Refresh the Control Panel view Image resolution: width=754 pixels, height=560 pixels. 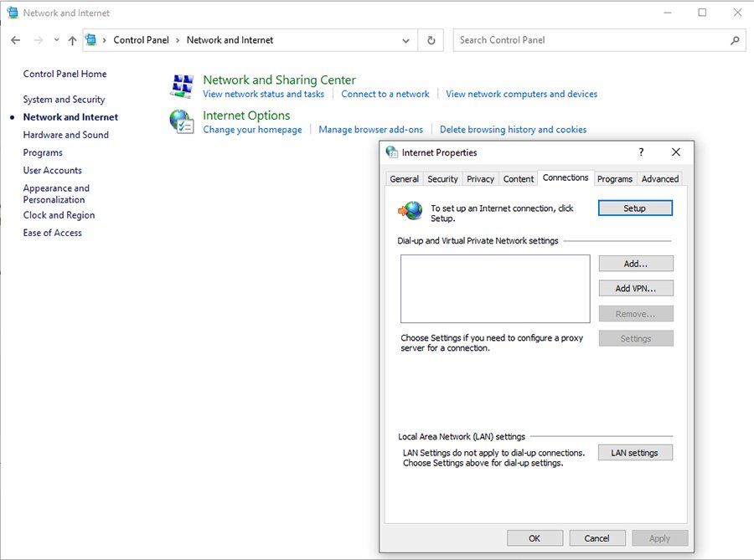431,39
